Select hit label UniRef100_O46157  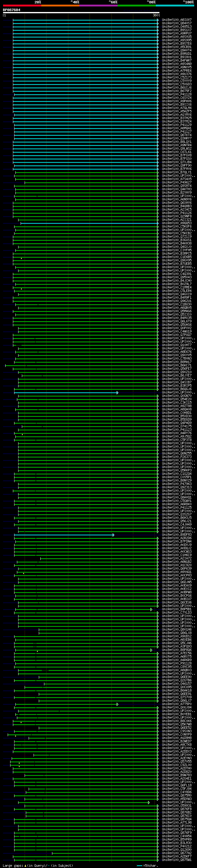click(x=176, y=684)
